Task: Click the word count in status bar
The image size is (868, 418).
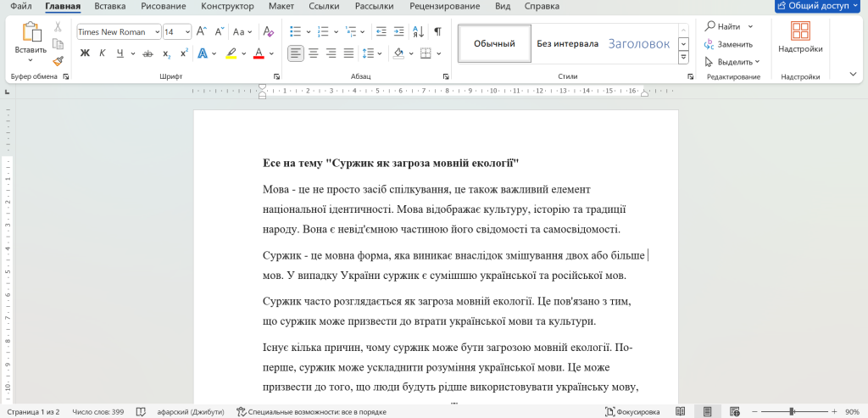Action: point(98,412)
